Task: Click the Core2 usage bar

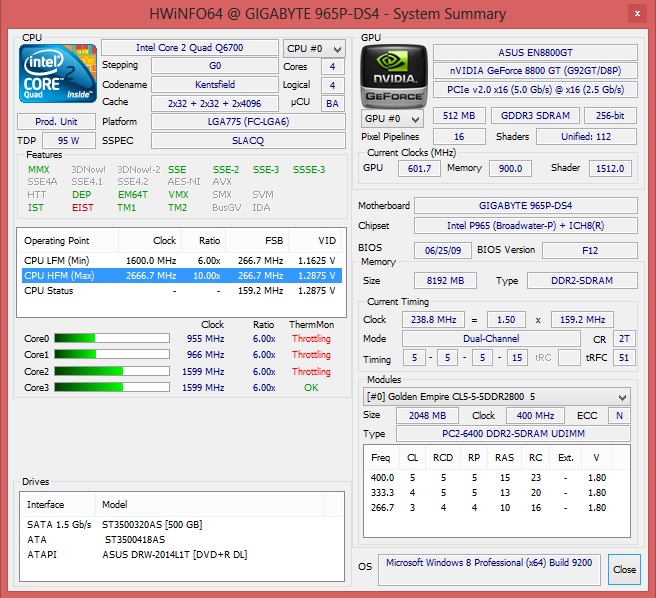Action: (x=112, y=371)
